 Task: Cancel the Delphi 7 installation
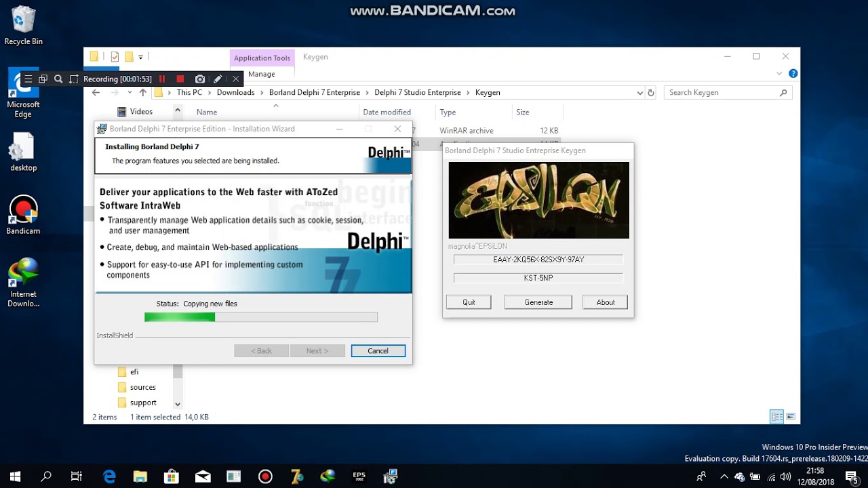[378, 351]
